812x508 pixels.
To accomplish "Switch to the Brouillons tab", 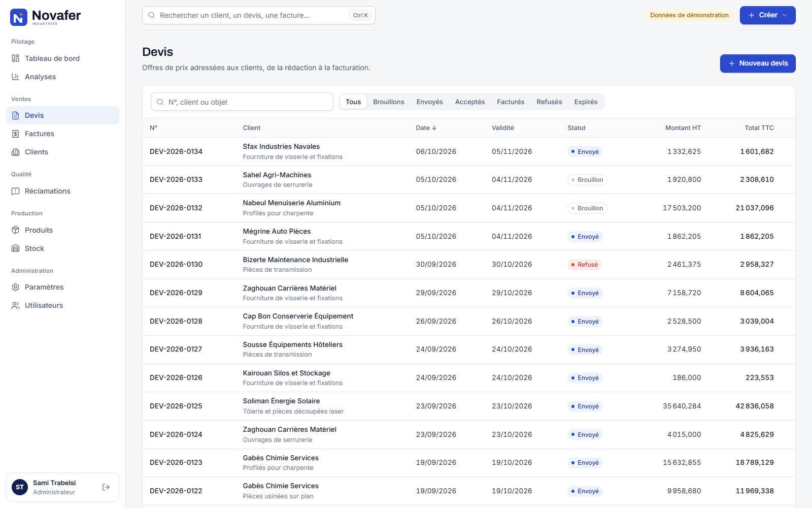I will (389, 102).
